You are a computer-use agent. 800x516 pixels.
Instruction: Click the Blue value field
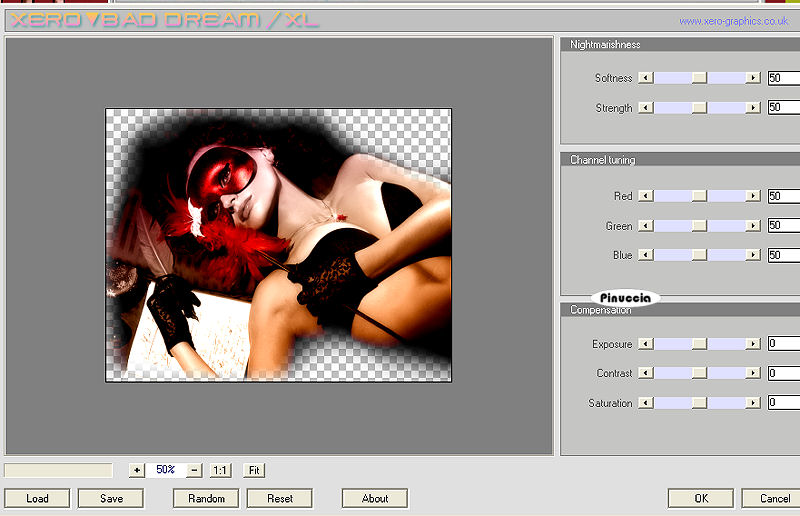click(x=784, y=255)
